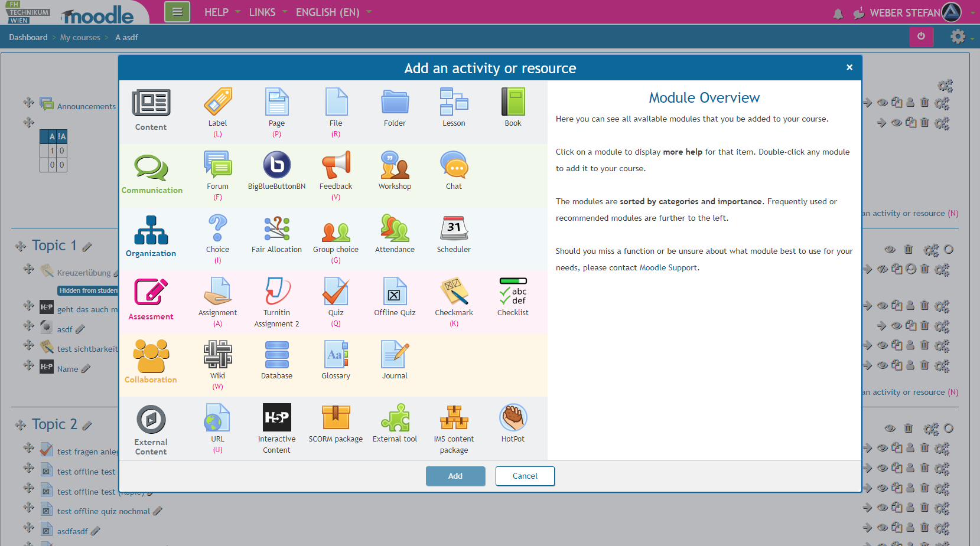Toggle eye for asdf activity row
980x546 pixels.
897,326
